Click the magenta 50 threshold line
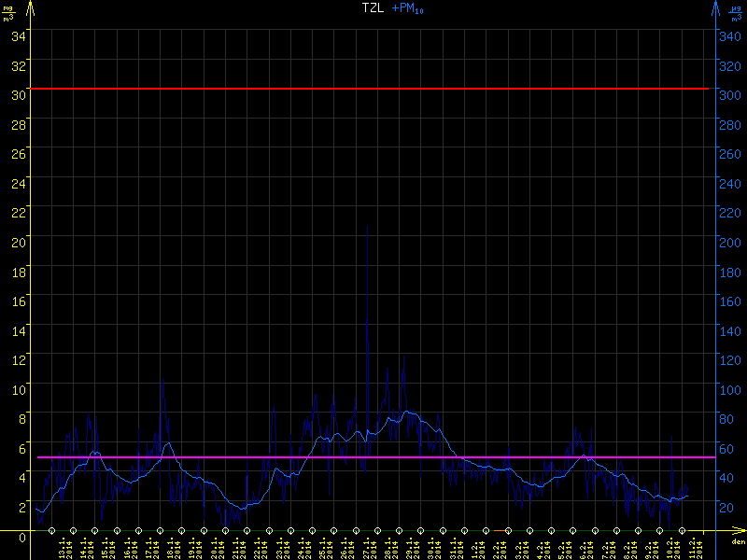This screenshot has width=747, height=560. click(x=373, y=457)
